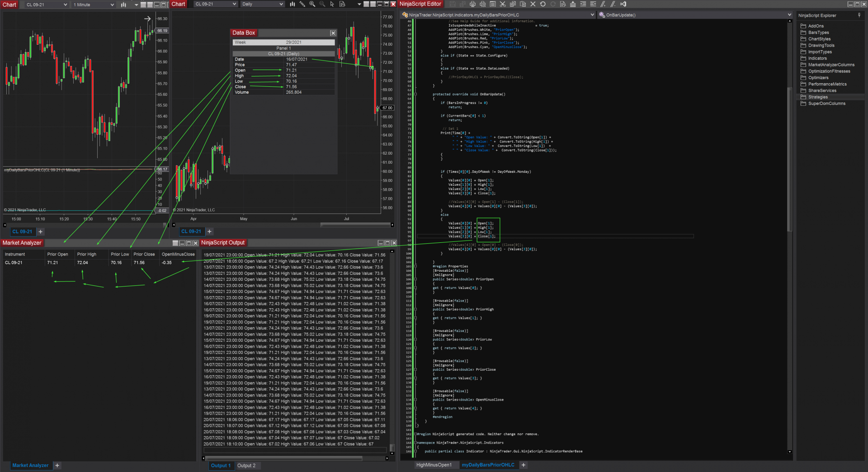Click the Volume value 265,804 in Data Box

[x=294, y=92]
